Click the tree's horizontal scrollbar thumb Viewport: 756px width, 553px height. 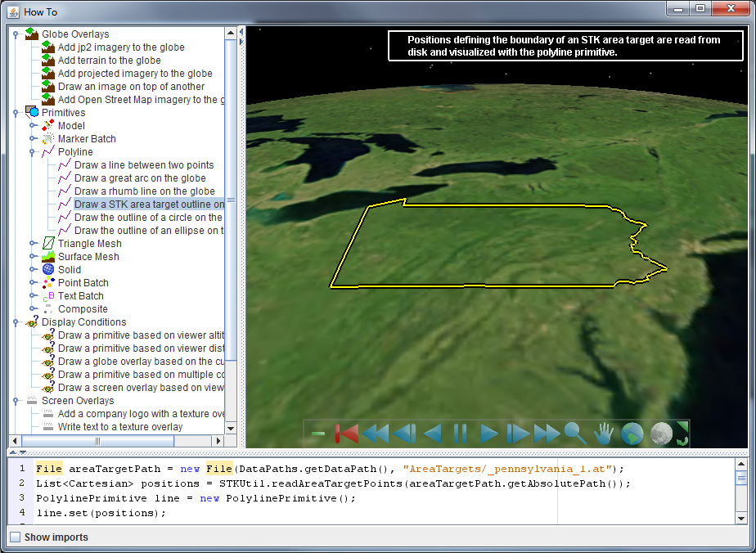[98, 441]
